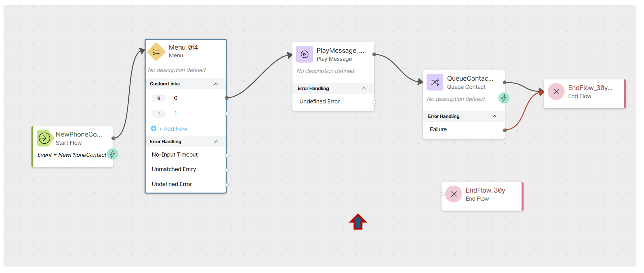The width and height of the screenshot is (644, 273).
Task: Collapse Custom Links section in Menu node
Action: click(216, 84)
